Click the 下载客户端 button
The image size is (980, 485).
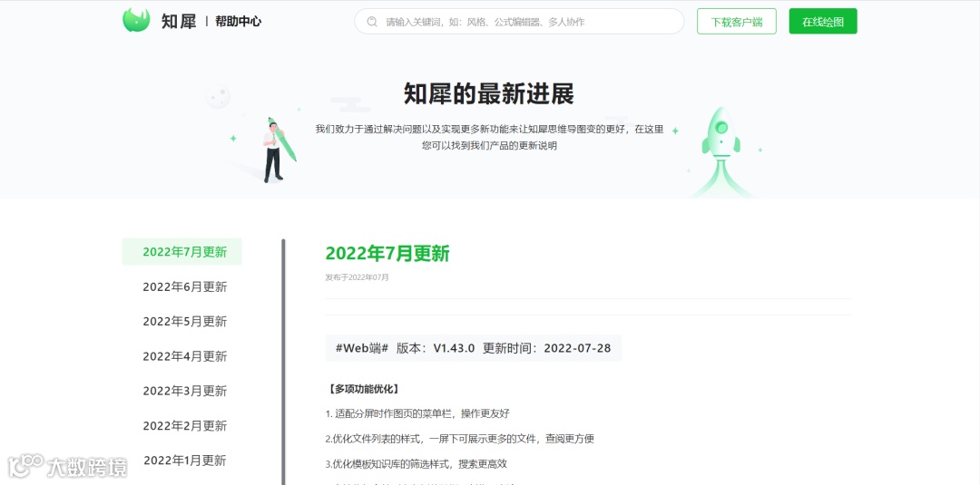[x=737, y=21]
